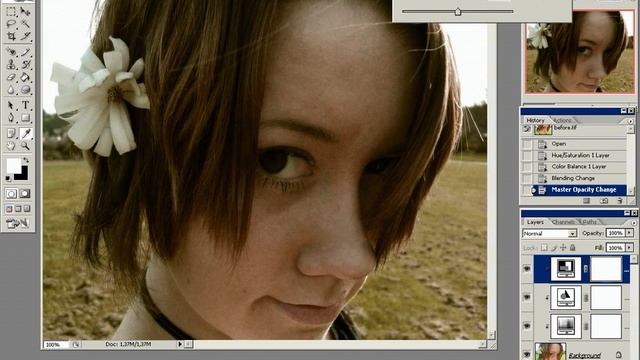Select the Paint Bucket tool
The width and height of the screenshot is (640, 360).
click(25, 77)
